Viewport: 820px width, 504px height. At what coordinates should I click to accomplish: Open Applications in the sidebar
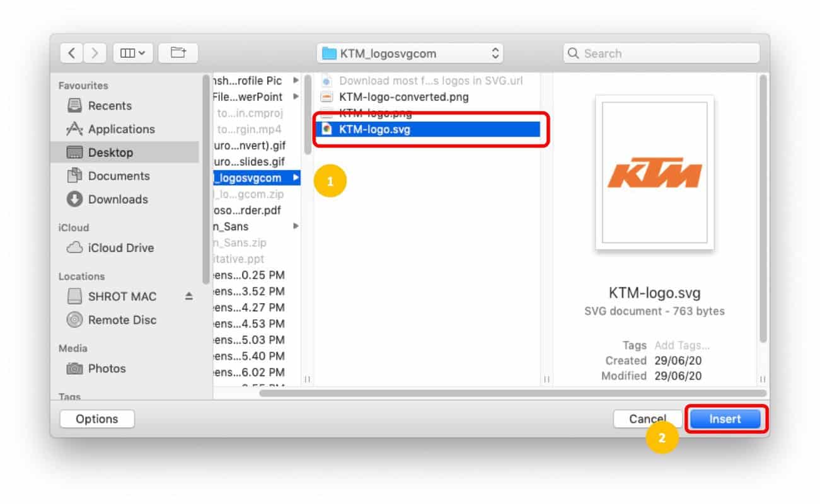point(122,129)
